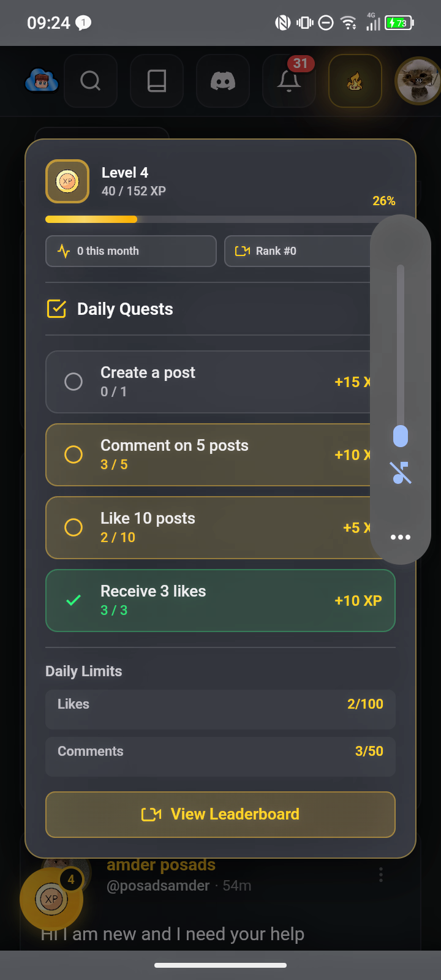The width and height of the screenshot is (441, 980).
Task: Open the Rank #0 chip
Action: point(298,251)
